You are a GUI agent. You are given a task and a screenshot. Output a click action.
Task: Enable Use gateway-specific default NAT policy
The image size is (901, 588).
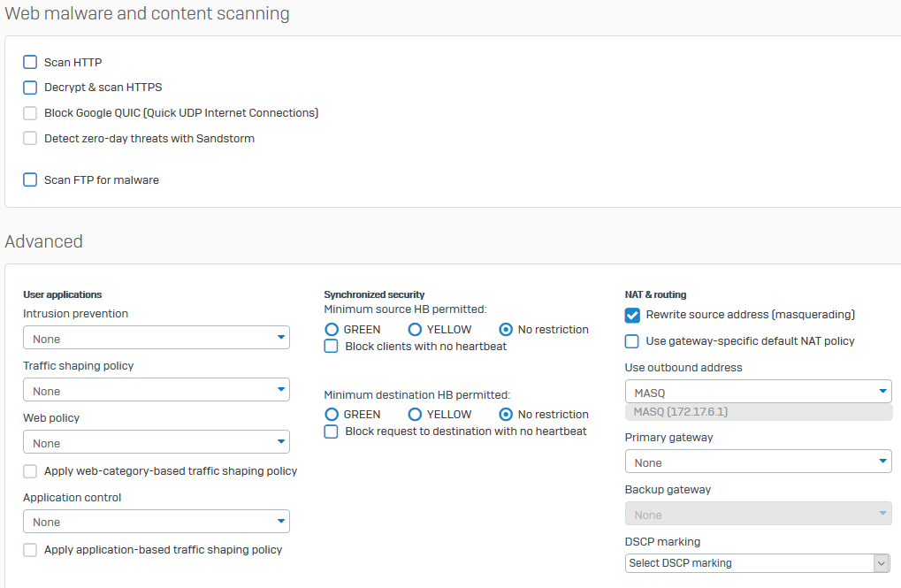tap(632, 341)
